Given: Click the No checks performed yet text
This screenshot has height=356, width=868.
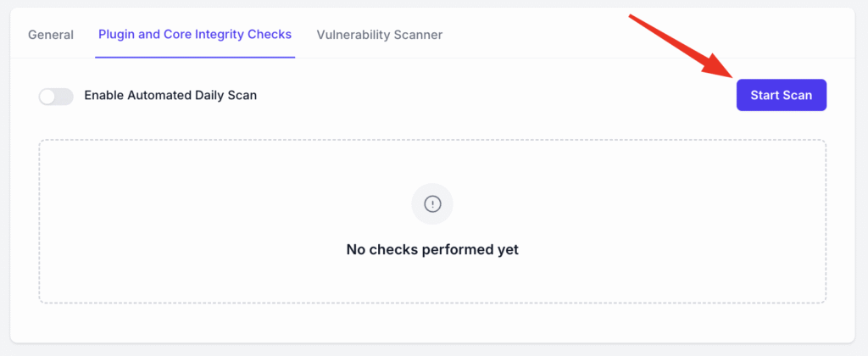Looking at the screenshot, I should tap(432, 250).
